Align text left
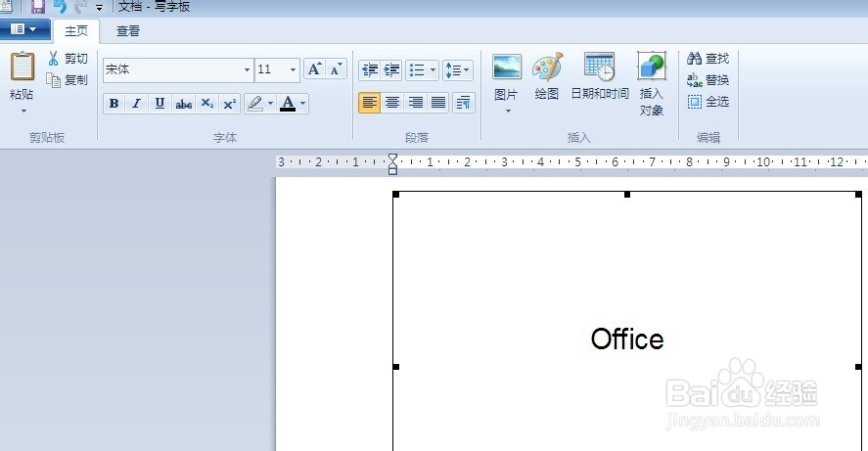Image resolution: width=868 pixels, height=451 pixels. pos(369,103)
